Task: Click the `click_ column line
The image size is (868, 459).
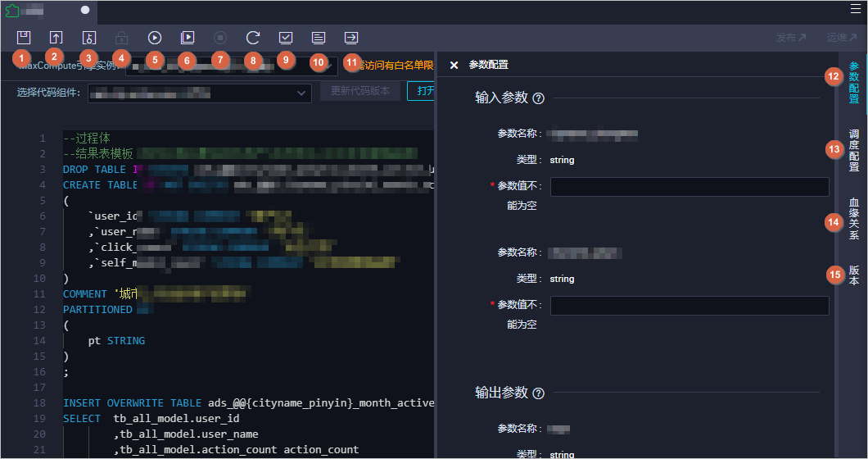Action: click(212, 247)
